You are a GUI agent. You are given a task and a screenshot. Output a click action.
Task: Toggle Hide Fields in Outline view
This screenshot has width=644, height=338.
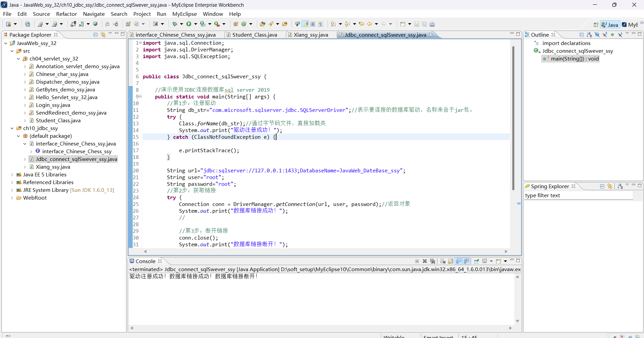tap(597, 35)
